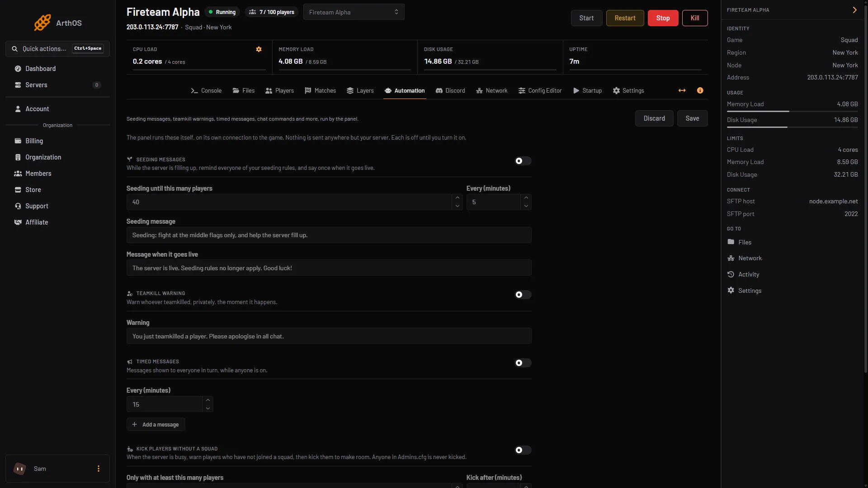
Task: Turn on Kick Players Without a Squad toggle
Action: tap(523, 450)
